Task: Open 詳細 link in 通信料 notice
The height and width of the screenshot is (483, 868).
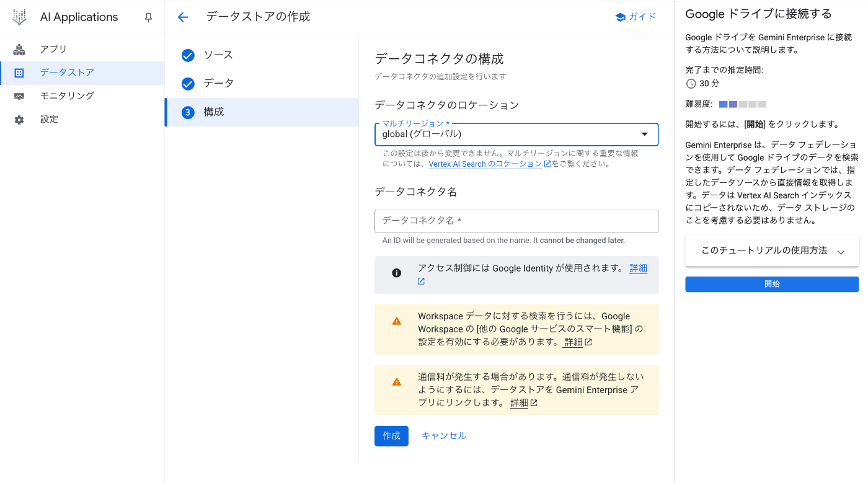Action: click(x=519, y=403)
